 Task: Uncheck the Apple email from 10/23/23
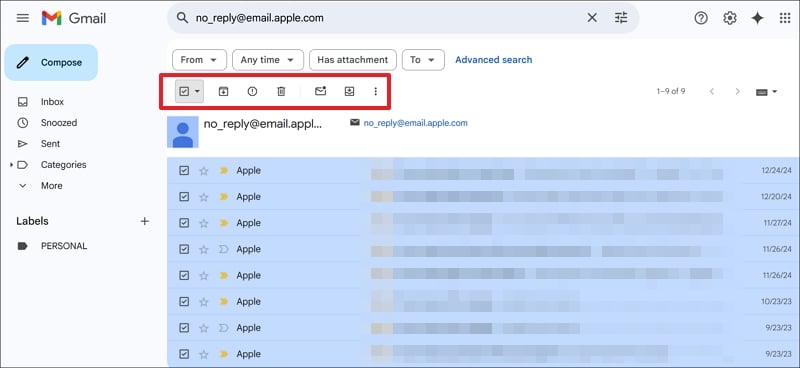tap(184, 302)
